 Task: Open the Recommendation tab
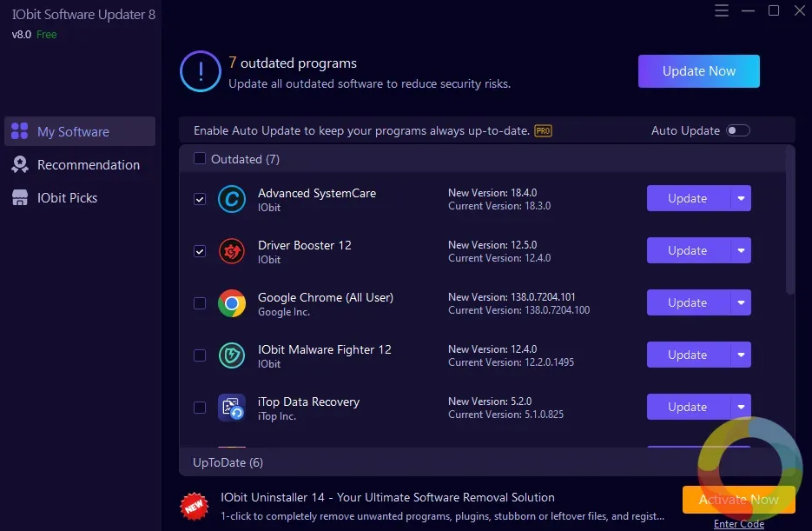tap(80, 165)
